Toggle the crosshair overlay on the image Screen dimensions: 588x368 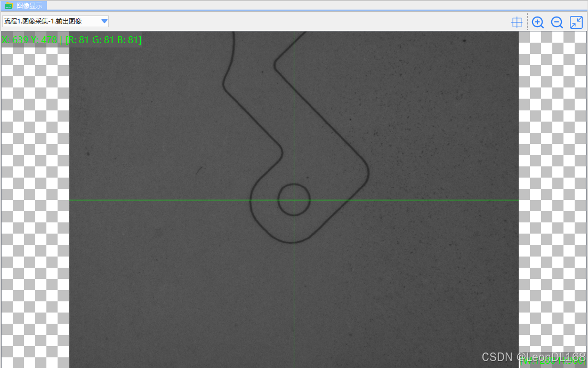coord(517,22)
